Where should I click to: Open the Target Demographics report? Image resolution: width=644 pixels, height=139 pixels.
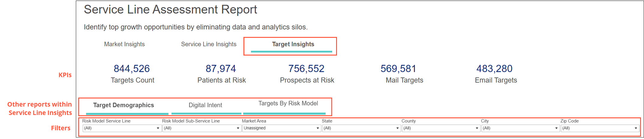(124, 105)
